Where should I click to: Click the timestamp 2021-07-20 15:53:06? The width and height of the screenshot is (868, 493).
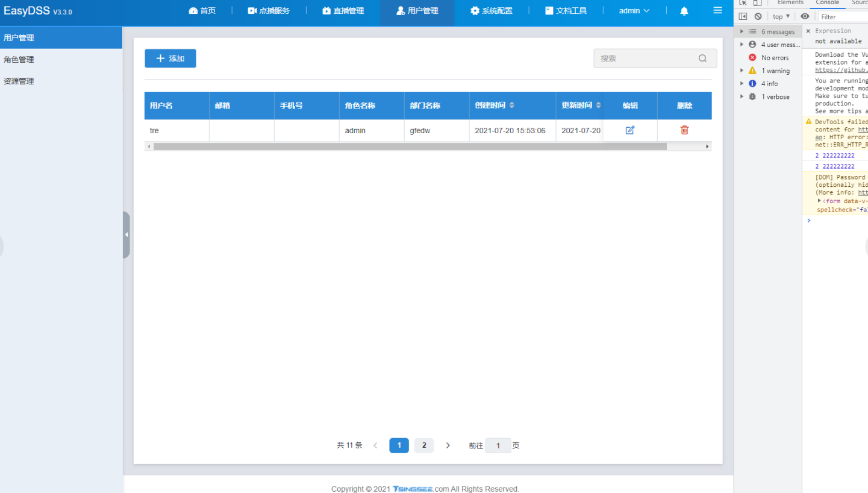[510, 131]
